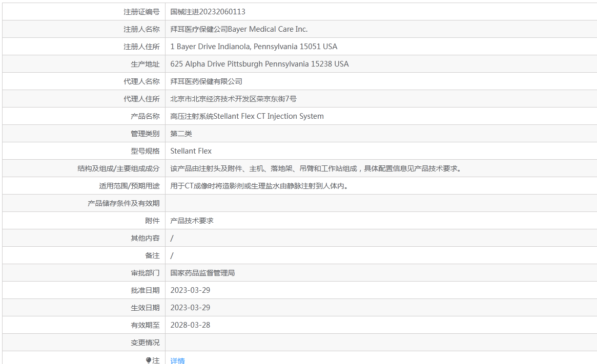597x364 pixels.
Task: Select the structure description starting 该产品由注射头
Action: 317,168
